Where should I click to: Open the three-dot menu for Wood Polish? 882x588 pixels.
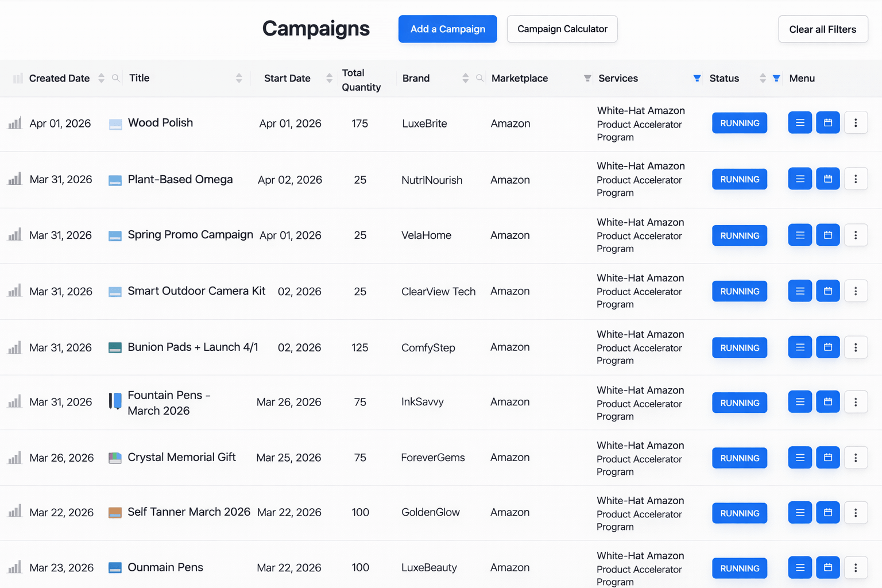(x=856, y=122)
